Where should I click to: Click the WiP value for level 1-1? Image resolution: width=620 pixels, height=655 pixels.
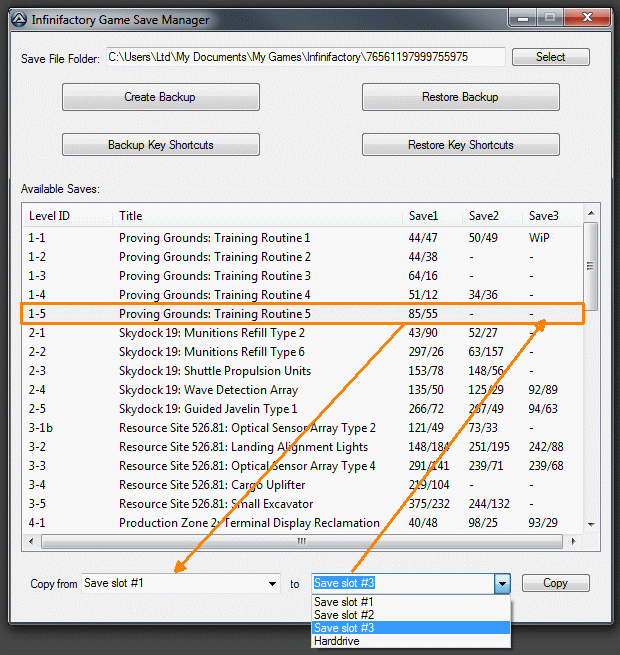539,238
